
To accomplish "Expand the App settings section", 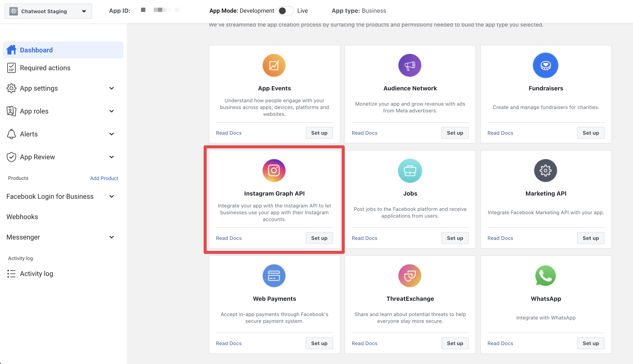I will point(60,88).
